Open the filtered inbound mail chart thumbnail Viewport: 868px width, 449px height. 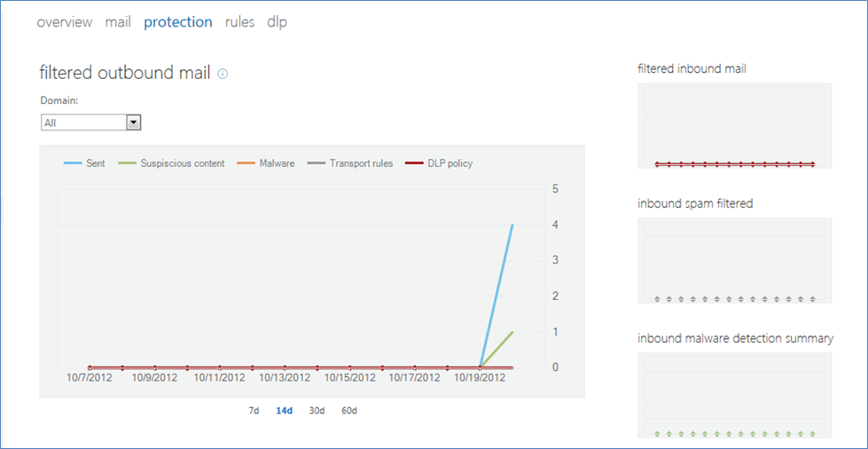pos(735,126)
